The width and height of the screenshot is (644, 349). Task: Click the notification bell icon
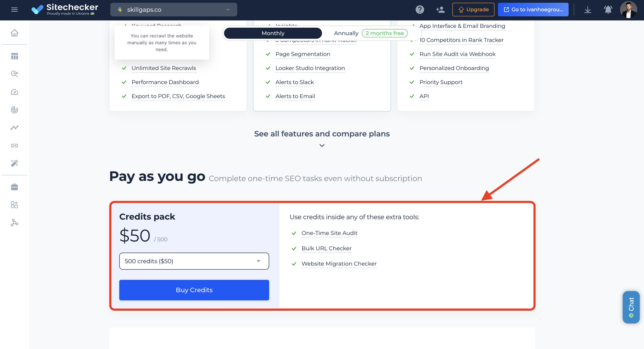tap(608, 9)
